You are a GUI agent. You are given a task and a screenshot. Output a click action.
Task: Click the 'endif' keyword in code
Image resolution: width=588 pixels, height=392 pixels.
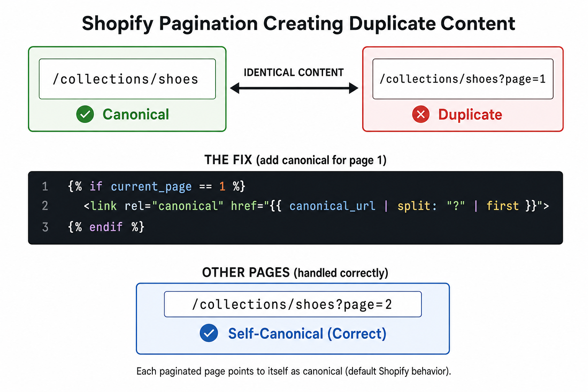(x=106, y=227)
